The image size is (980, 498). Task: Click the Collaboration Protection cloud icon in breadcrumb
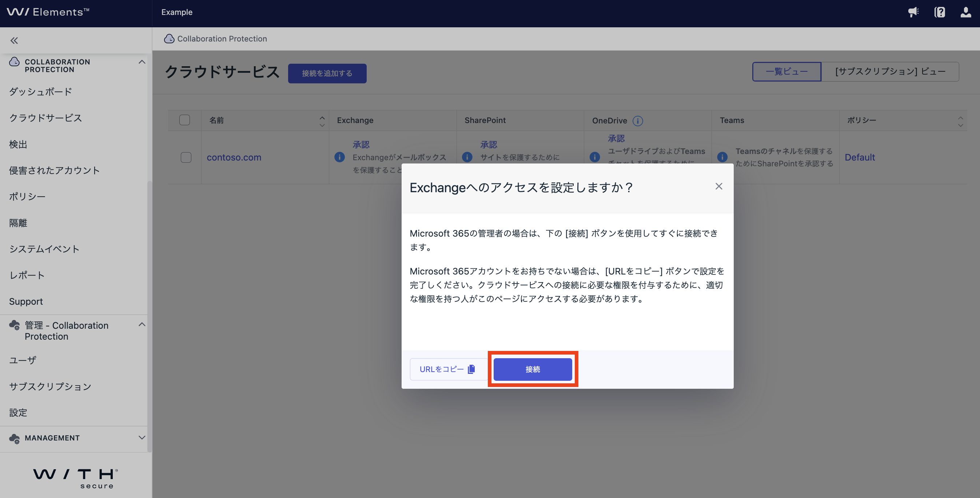(169, 39)
